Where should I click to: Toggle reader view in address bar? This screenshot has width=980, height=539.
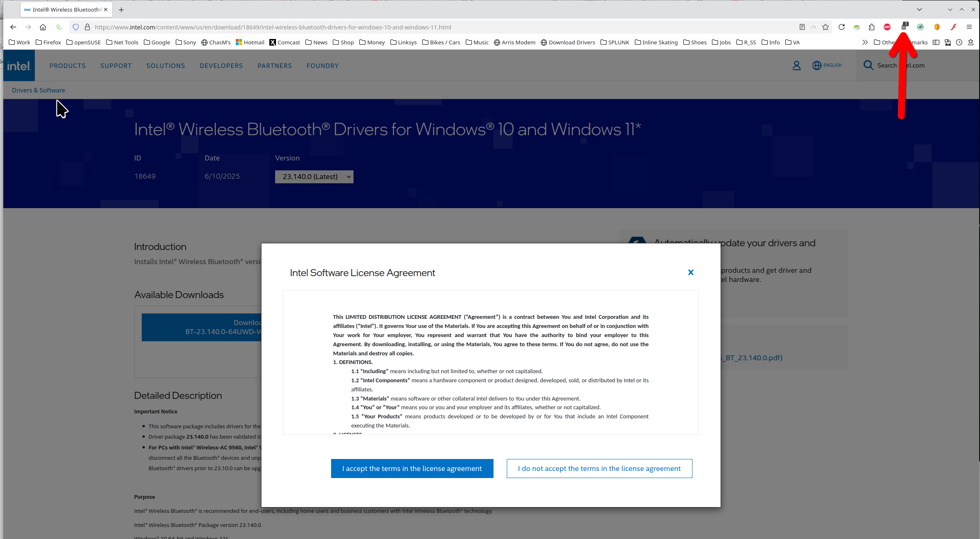(802, 27)
